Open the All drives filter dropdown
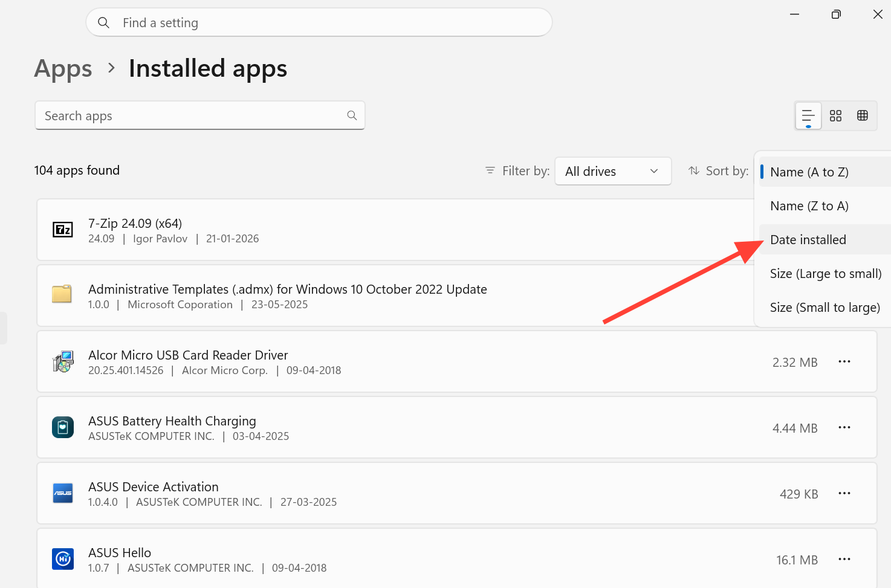 click(x=613, y=171)
